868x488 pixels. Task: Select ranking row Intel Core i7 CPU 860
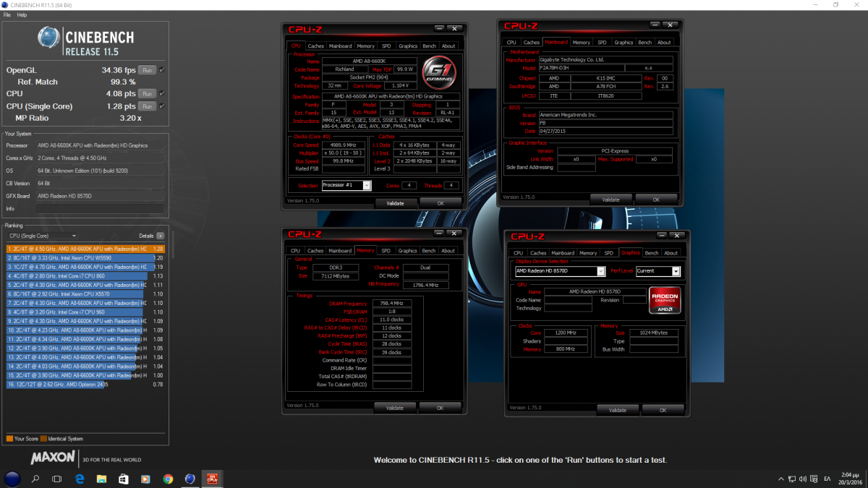86,275
